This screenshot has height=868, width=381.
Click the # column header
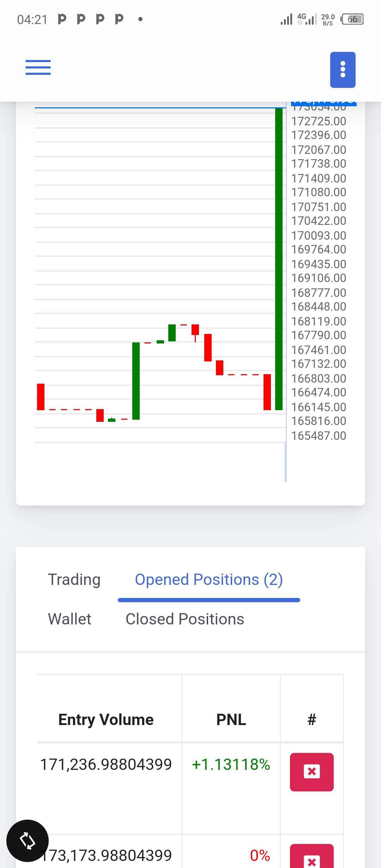312,719
